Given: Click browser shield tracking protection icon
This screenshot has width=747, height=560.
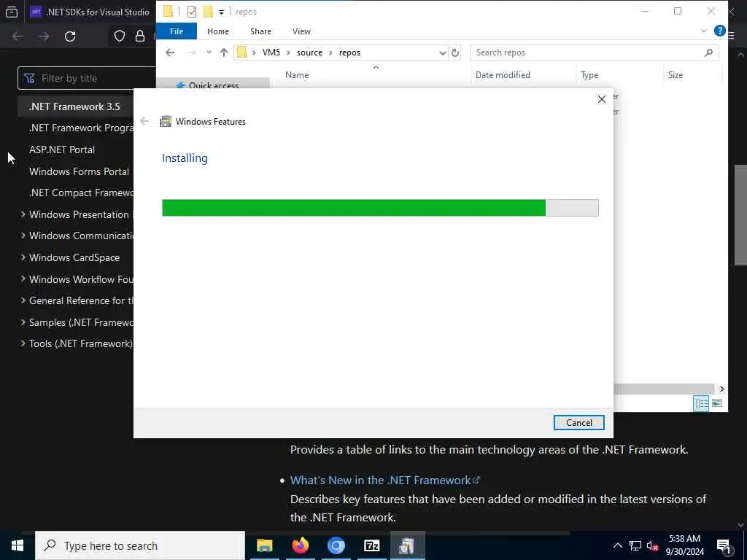Looking at the screenshot, I should (120, 36).
